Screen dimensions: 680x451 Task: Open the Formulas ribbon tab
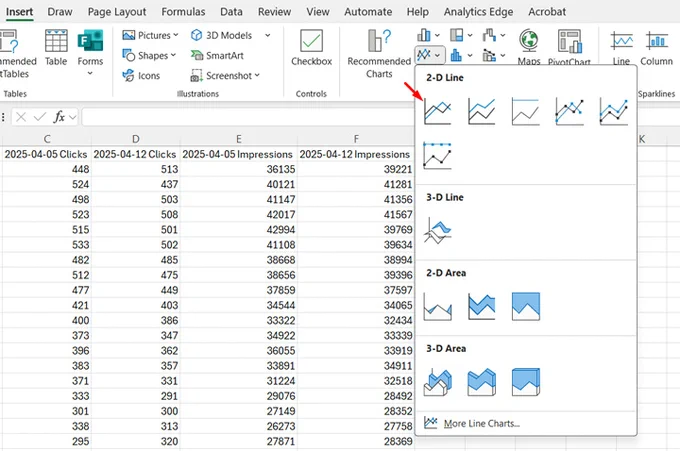[183, 12]
